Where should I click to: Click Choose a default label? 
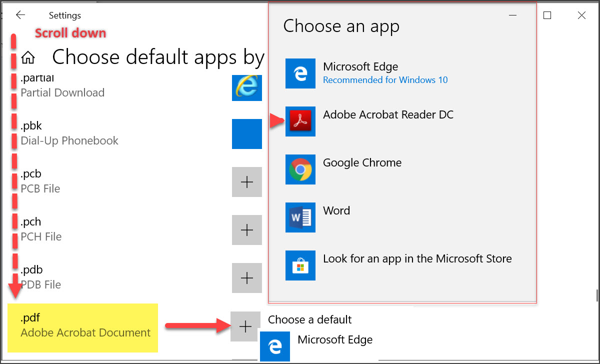click(x=310, y=320)
